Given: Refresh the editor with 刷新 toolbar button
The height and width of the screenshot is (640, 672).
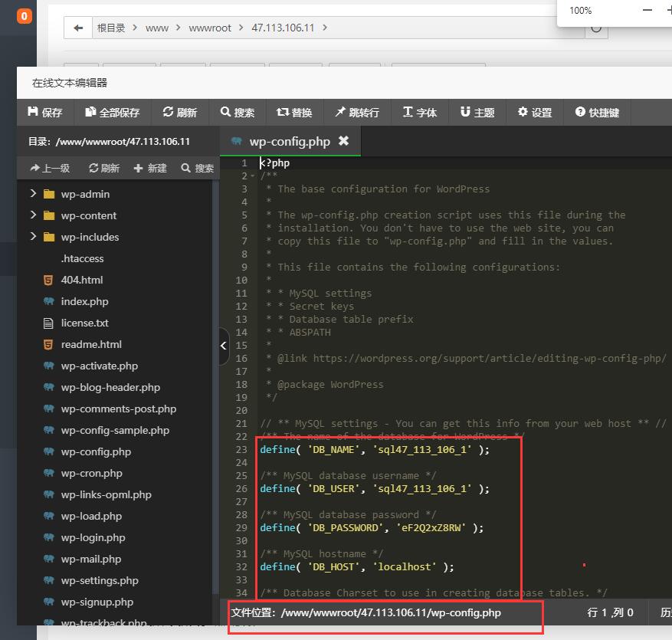Looking at the screenshot, I should pyautogui.click(x=180, y=113).
